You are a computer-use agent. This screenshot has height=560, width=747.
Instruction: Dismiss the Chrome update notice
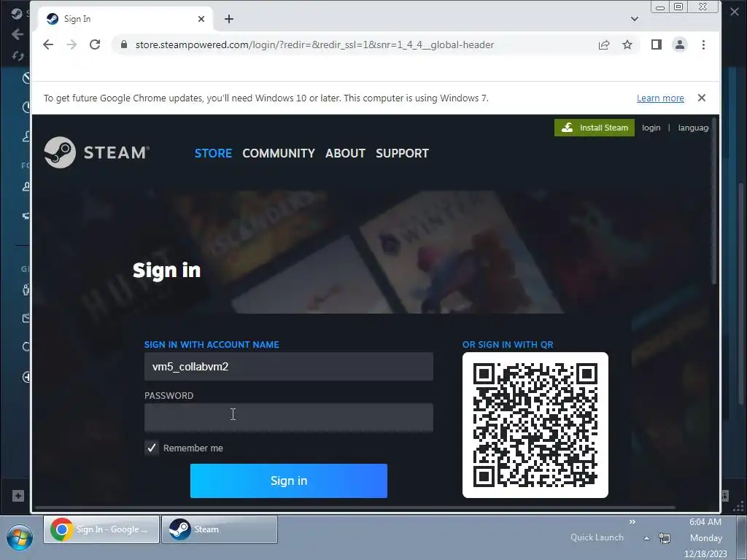[702, 98]
